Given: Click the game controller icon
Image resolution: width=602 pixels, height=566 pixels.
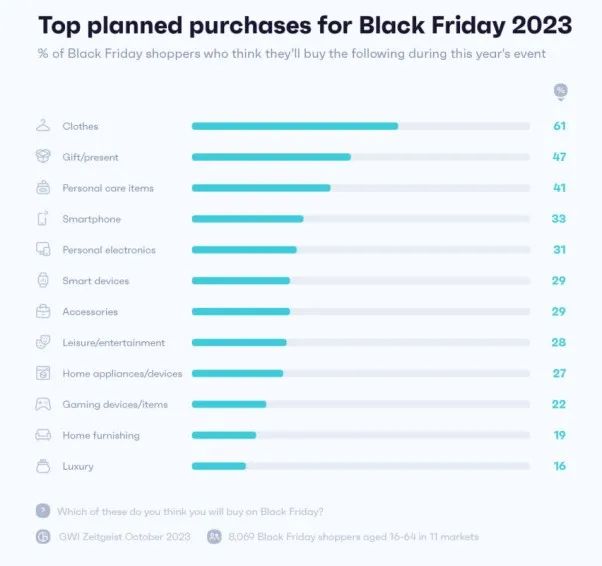Looking at the screenshot, I should pyautogui.click(x=43, y=404).
